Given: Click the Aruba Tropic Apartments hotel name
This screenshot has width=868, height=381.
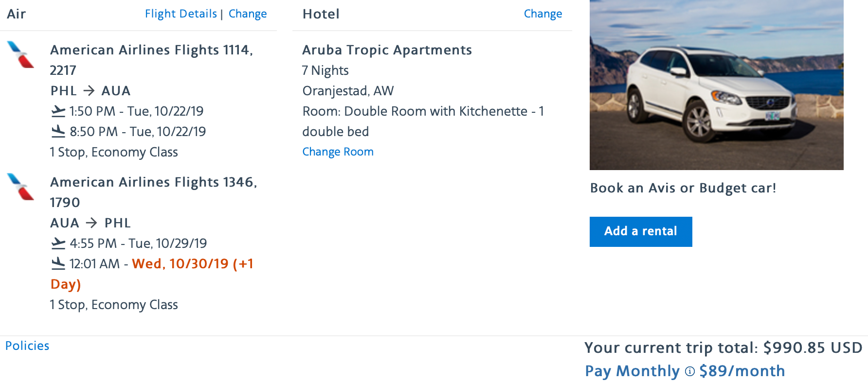Looking at the screenshot, I should pyautogui.click(x=387, y=50).
